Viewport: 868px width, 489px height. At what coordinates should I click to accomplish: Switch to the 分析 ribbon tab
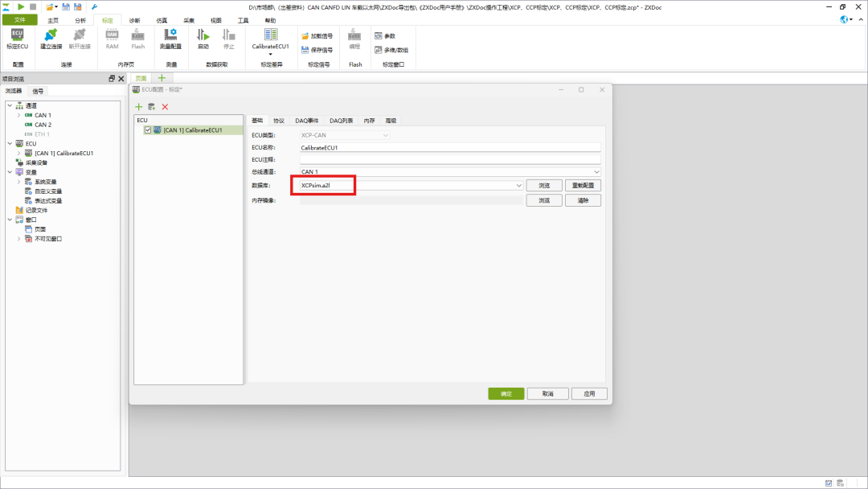point(80,20)
